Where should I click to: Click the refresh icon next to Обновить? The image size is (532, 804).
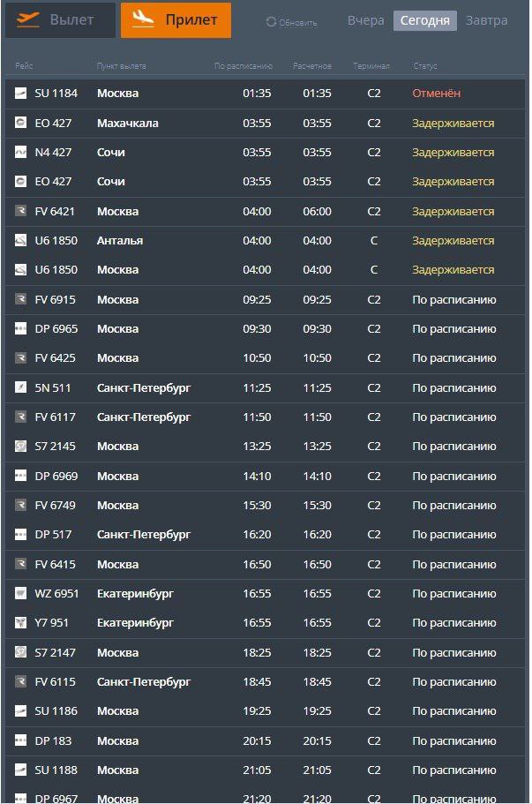click(271, 22)
